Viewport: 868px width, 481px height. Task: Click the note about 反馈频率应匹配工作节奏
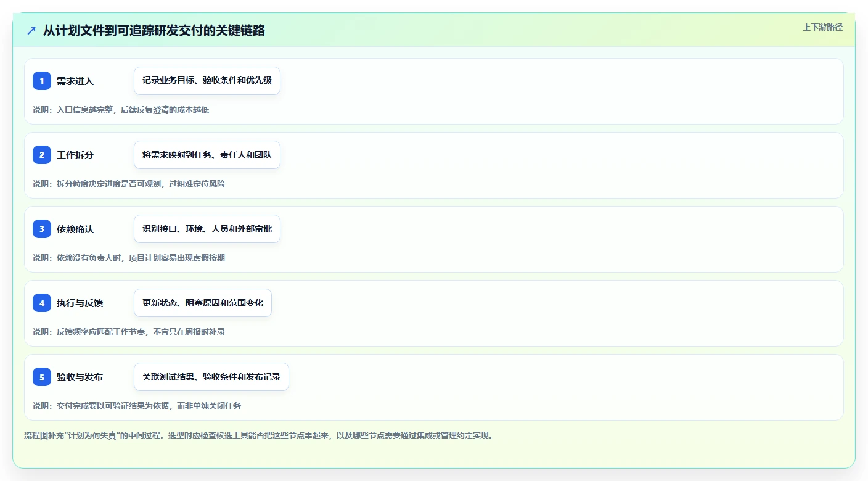point(129,332)
